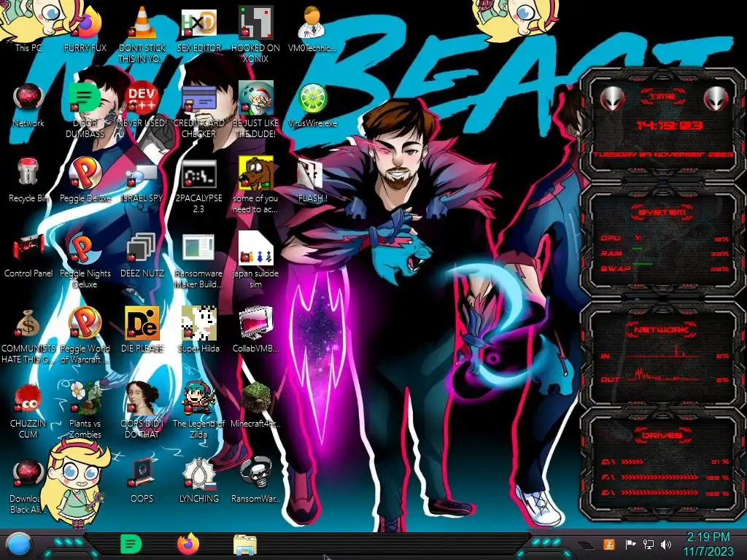Click the left alien head in the TIME widget
Screen dimensions: 747x560
612,99
